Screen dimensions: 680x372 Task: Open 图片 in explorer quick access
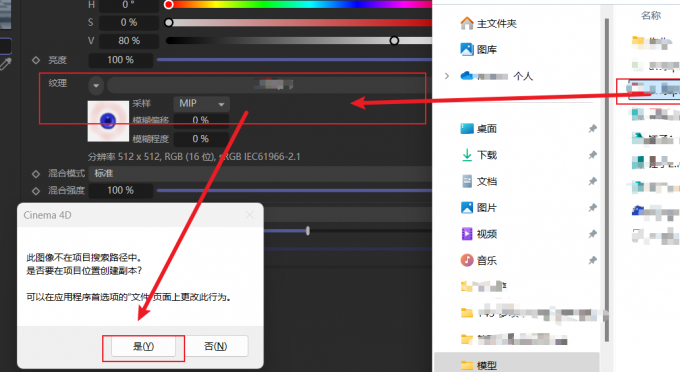point(478,208)
